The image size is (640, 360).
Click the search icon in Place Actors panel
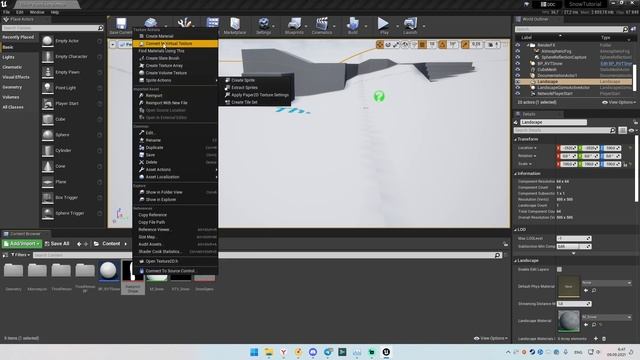click(x=100, y=28)
